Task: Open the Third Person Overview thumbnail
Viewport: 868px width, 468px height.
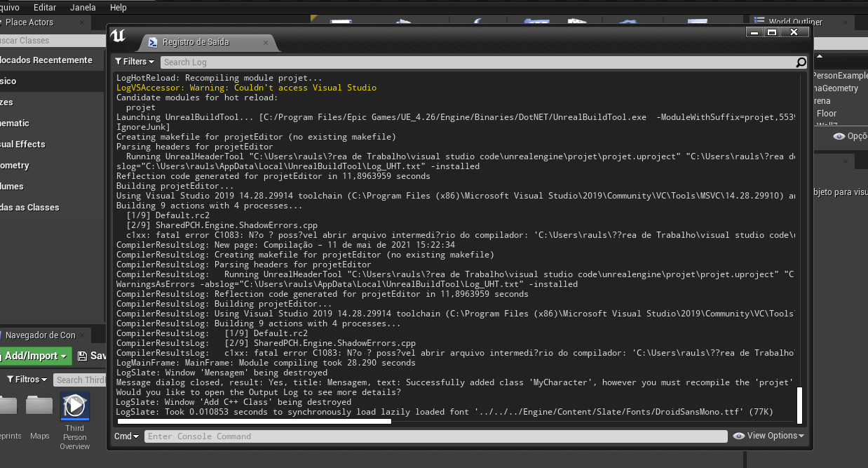Action: tap(74, 406)
